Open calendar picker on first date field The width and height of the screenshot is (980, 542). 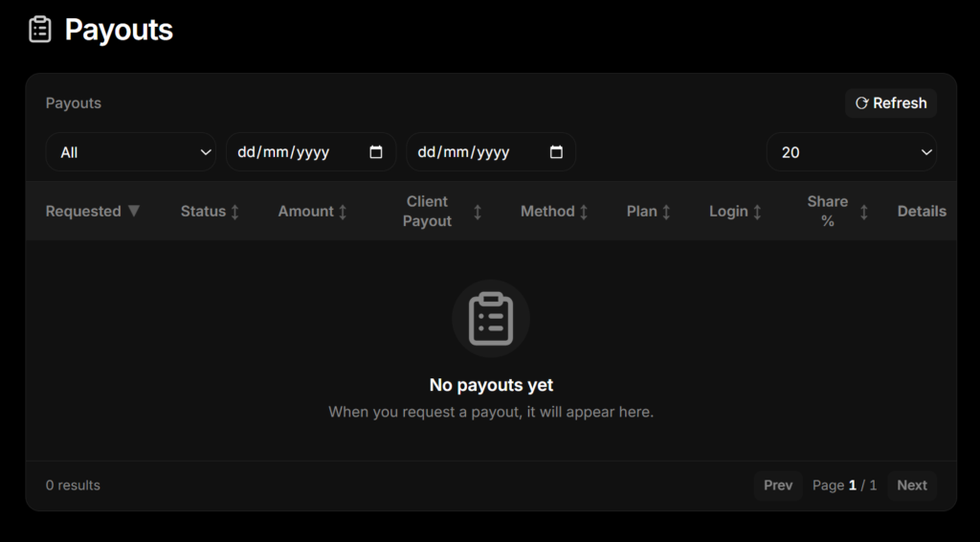coord(376,152)
